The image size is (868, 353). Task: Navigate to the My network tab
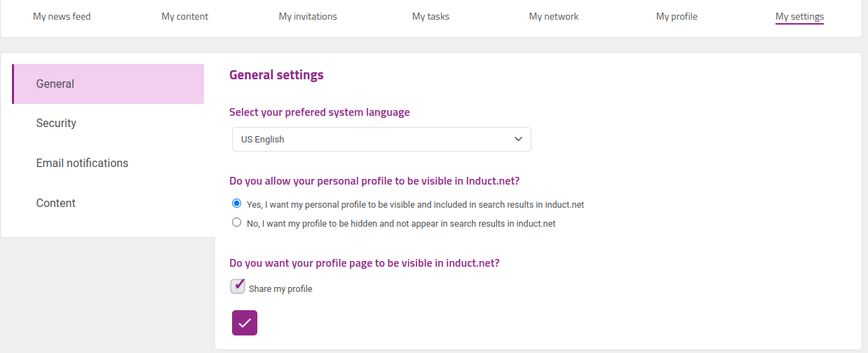pyautogui.click(x=554, y=16)
